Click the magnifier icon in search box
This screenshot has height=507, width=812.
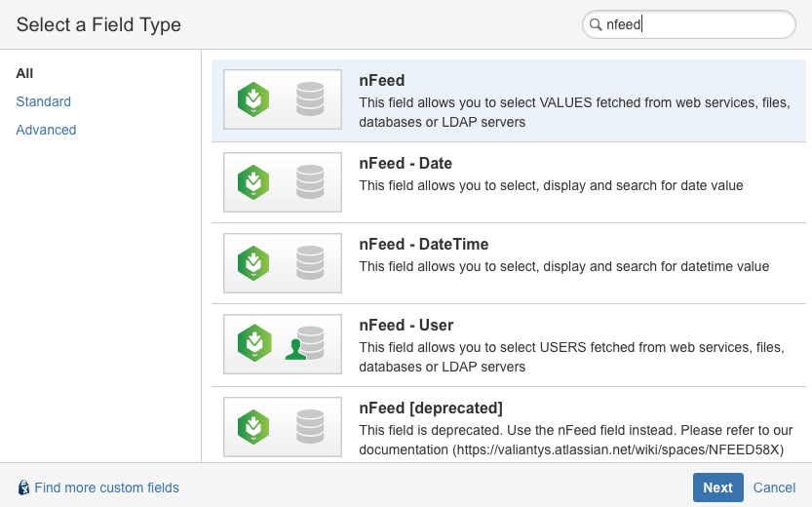pos(595,26)
